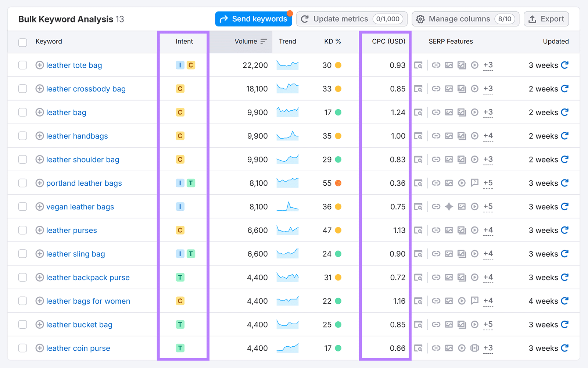588x368 pixels.
Task: Click the trend sparkline for leather bag
Action: pos(287,112)
